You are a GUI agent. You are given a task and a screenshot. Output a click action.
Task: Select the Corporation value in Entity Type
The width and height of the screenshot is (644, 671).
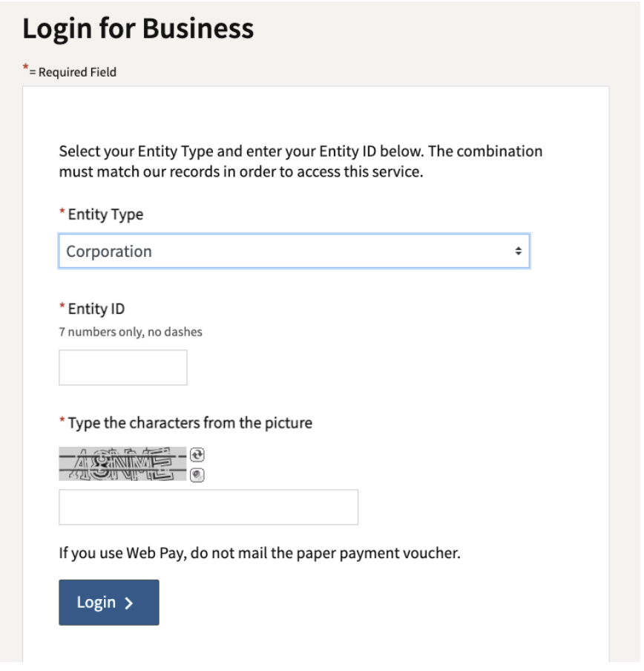pyautogui.click(x=110, y=252)
